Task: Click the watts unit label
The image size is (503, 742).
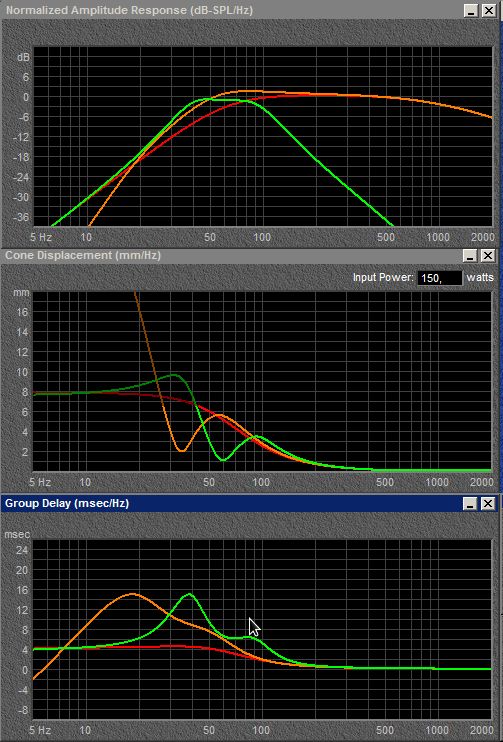Action: pyautogui.click(x=480, y=277)
